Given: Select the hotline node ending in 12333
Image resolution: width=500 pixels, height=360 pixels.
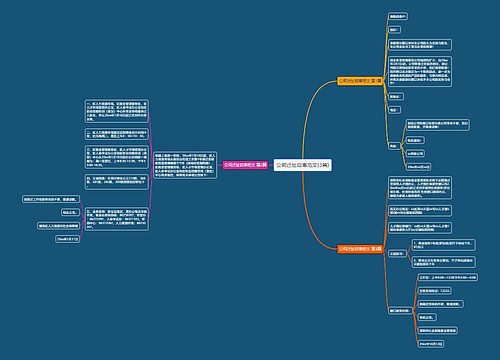Looking at the screenshot, I should (x=435, y=291).
